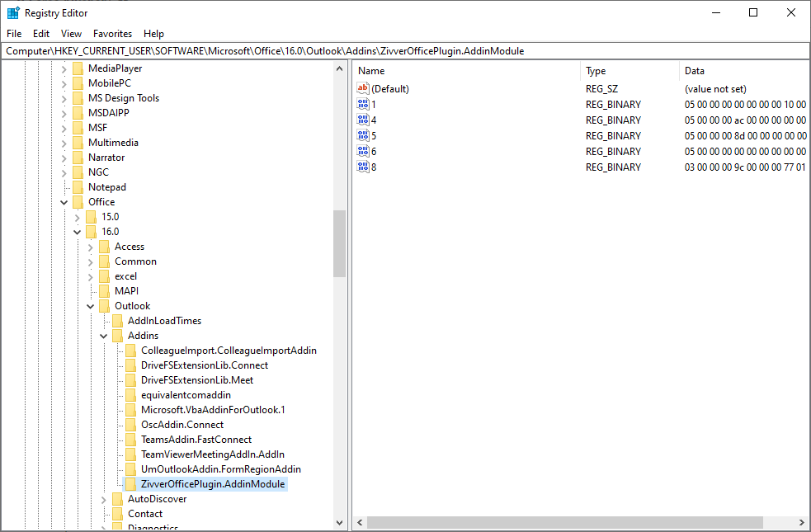Select the OscAddin.Connect key

point(181,424)
